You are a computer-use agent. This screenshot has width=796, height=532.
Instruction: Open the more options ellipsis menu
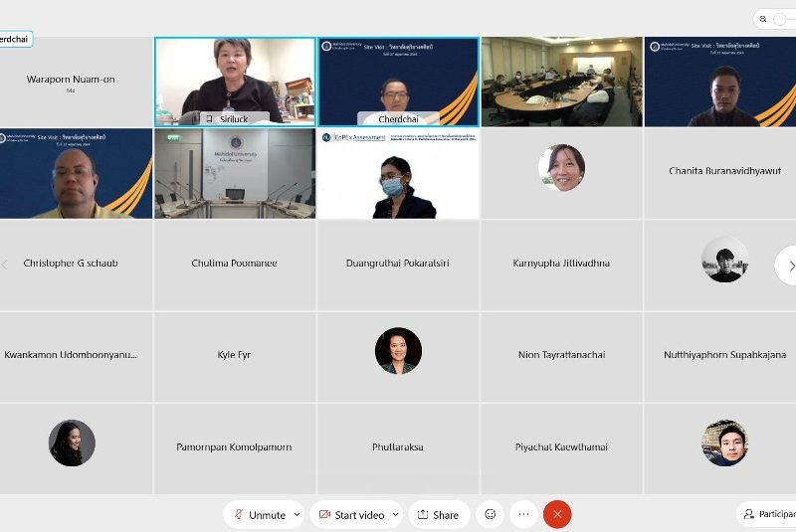(x=523, y=514)
